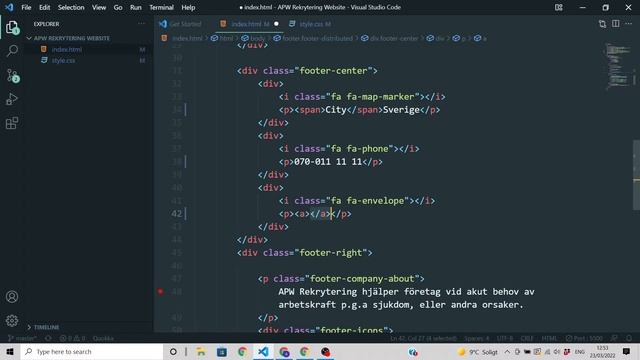The height and width of the screenshot is (360, 640).
Task: Click the UTF-8 encoding indicator
Action: pyautogui.click(x=505, y=338)
